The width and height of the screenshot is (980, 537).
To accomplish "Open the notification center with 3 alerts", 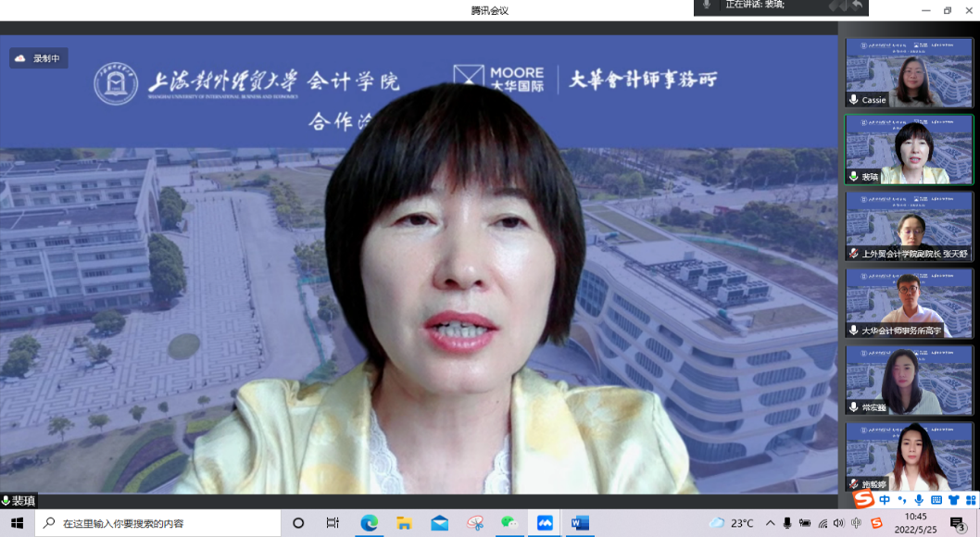I will coord(958,523).
